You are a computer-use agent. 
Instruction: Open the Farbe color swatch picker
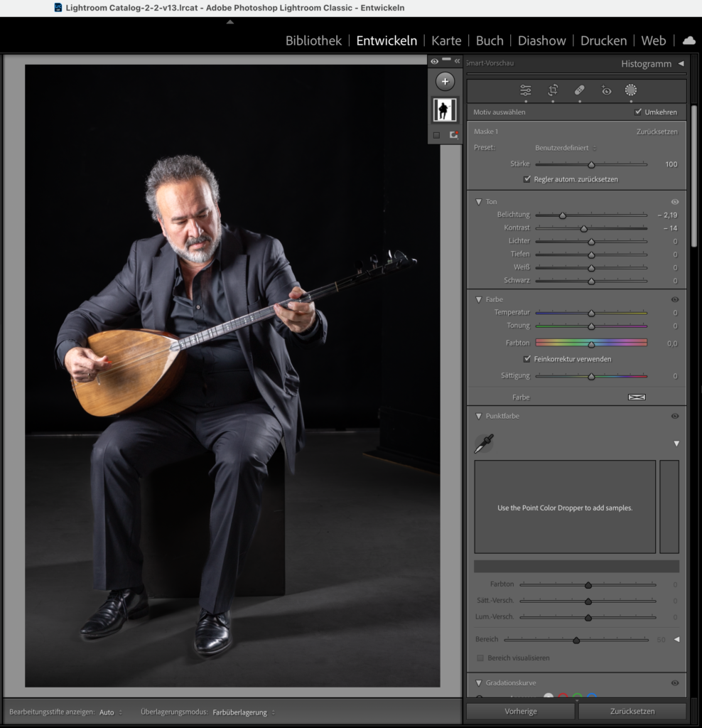[x=637, y=397]
